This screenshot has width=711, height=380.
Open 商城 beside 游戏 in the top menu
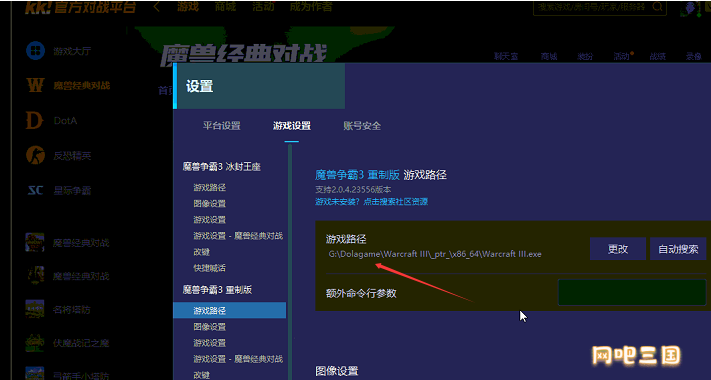point(225,7)
